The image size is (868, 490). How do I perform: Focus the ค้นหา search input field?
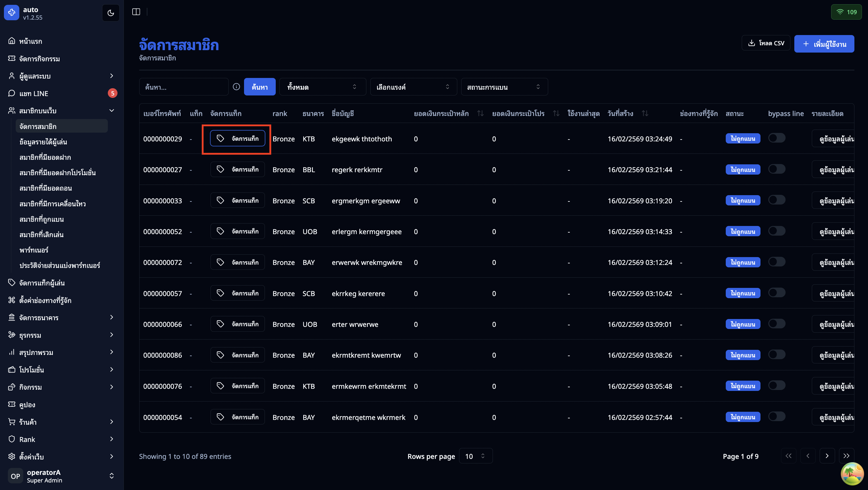pyautogui.click(x=184, y=87)
